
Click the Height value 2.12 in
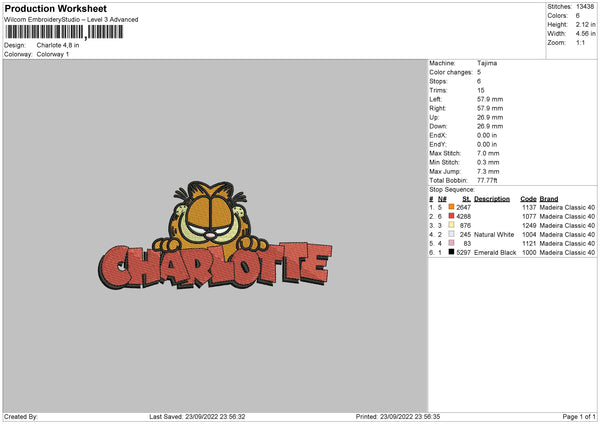[x=585, y=24]
